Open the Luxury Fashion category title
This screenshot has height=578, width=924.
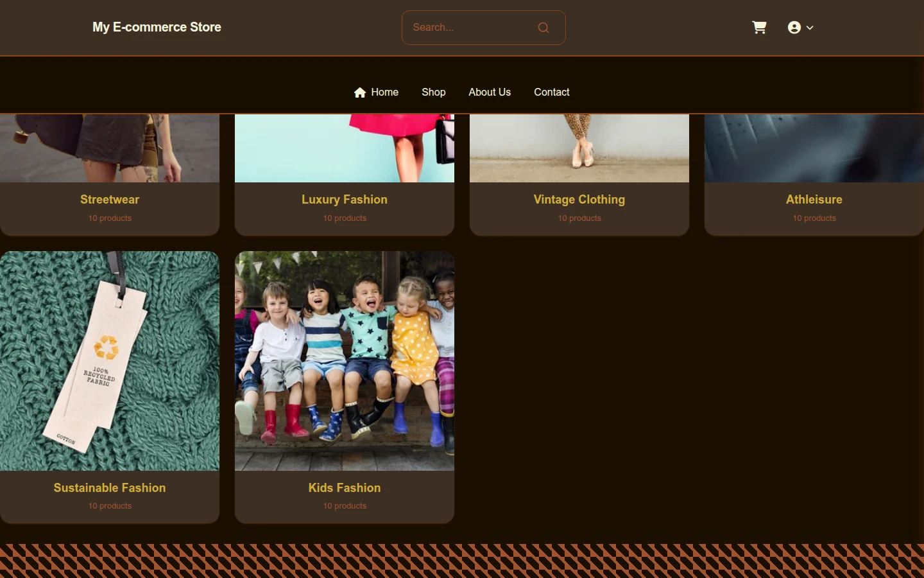pyautogui.click(x=345, y=200)
